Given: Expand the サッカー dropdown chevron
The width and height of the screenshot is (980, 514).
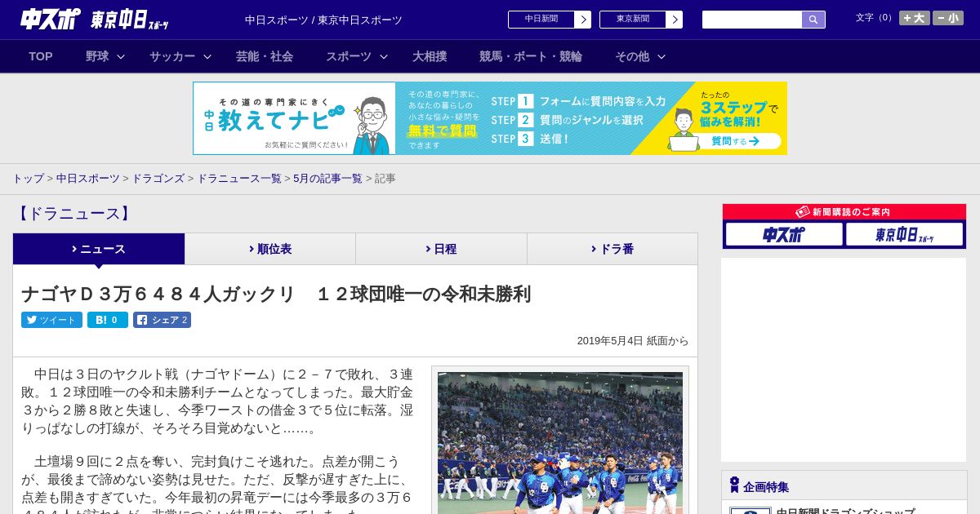Looking at the screenshot, I should click(207, 56).
